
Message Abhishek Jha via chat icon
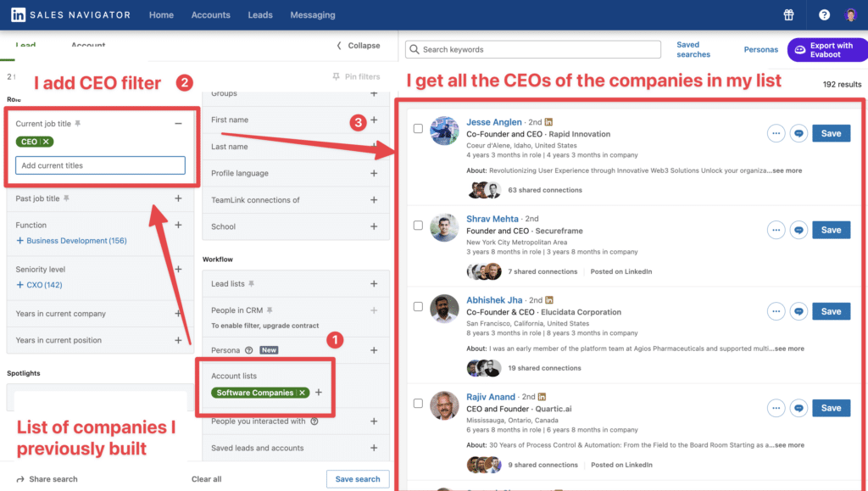(x=798, y=311)
